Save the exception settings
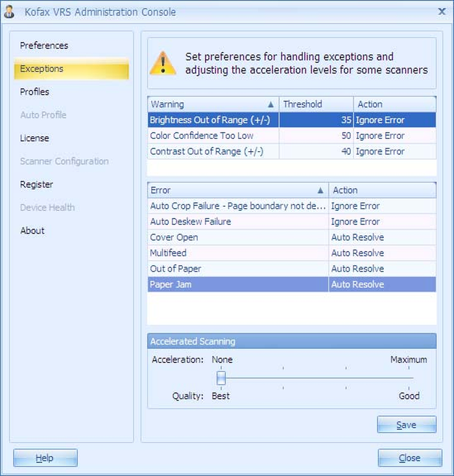454x476 pixels. (407, 424)
